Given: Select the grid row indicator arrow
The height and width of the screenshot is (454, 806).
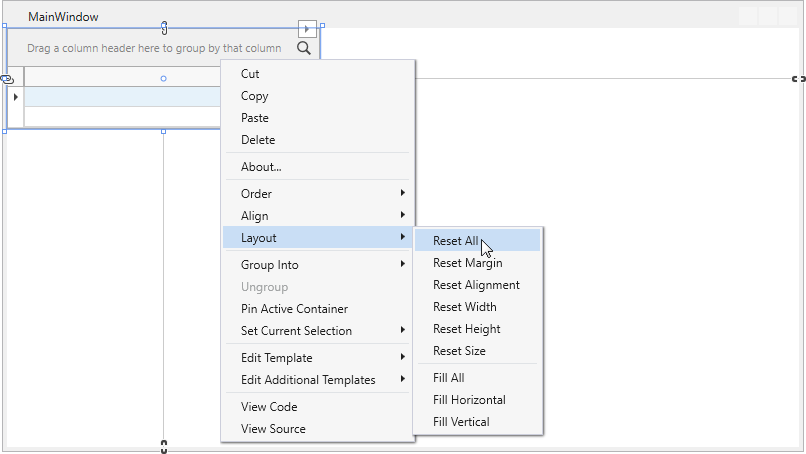Looking at the screenshot, I should click(x=15, y=97).
